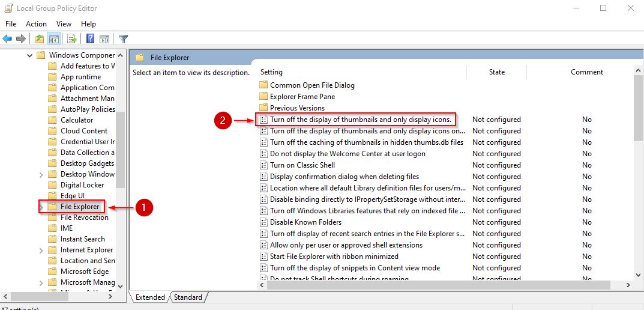Click the policy icon beside Display confirmation dialog when deleting files
Screen dimensions: 644x310
coord(263,177)
